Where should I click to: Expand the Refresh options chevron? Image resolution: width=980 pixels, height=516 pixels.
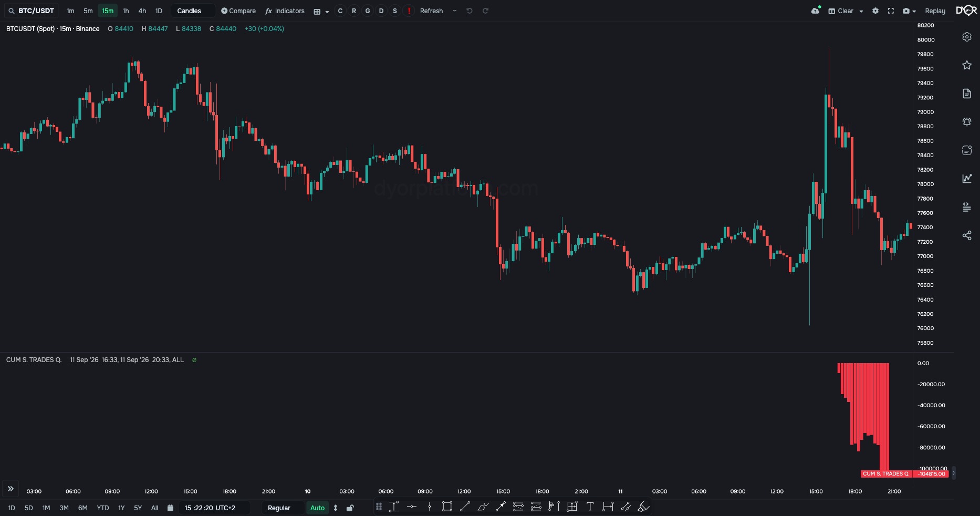pos(455,11)
